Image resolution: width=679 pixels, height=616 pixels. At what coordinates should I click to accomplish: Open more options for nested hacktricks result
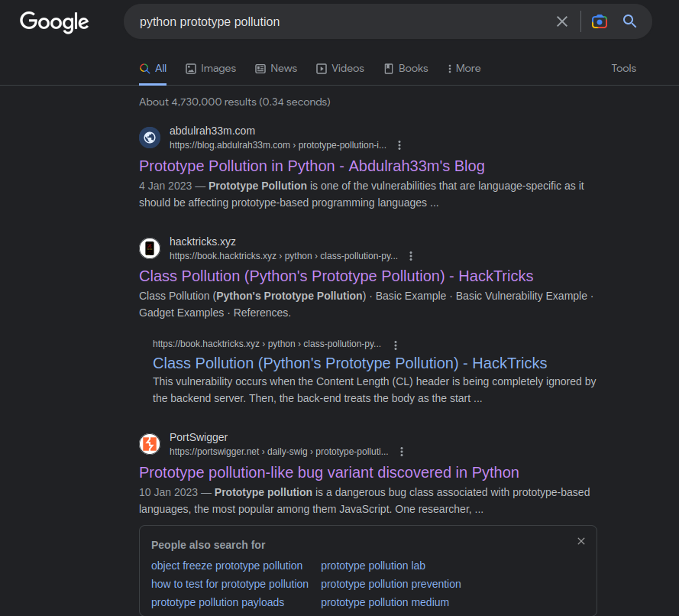point(395,345)
